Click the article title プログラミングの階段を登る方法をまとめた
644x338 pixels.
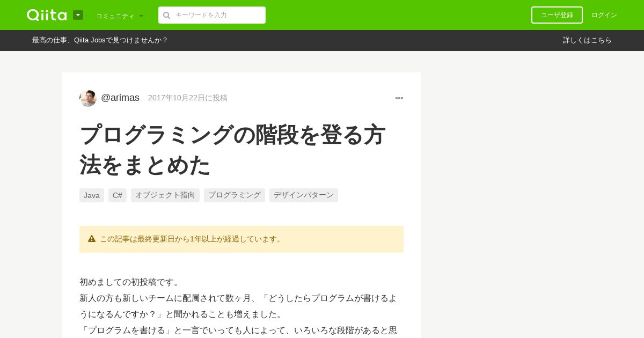[x=232, y=150]
